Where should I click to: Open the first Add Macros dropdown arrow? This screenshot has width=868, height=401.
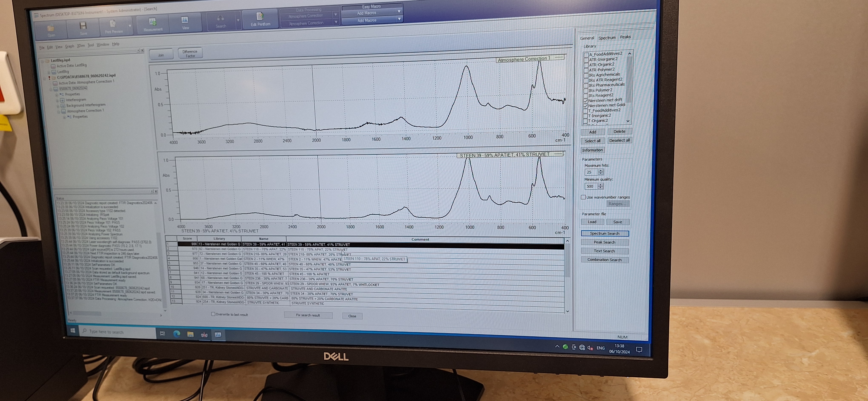pyautogui.click(x=399, y=11)
